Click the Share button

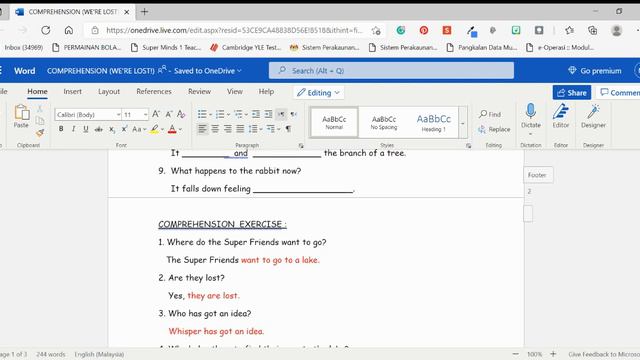pos(572,93)
